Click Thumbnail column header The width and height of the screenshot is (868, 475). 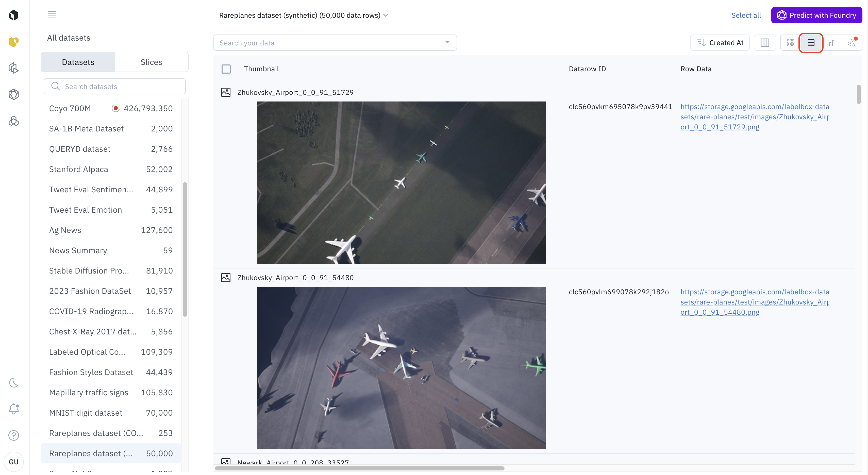(261, 69)
